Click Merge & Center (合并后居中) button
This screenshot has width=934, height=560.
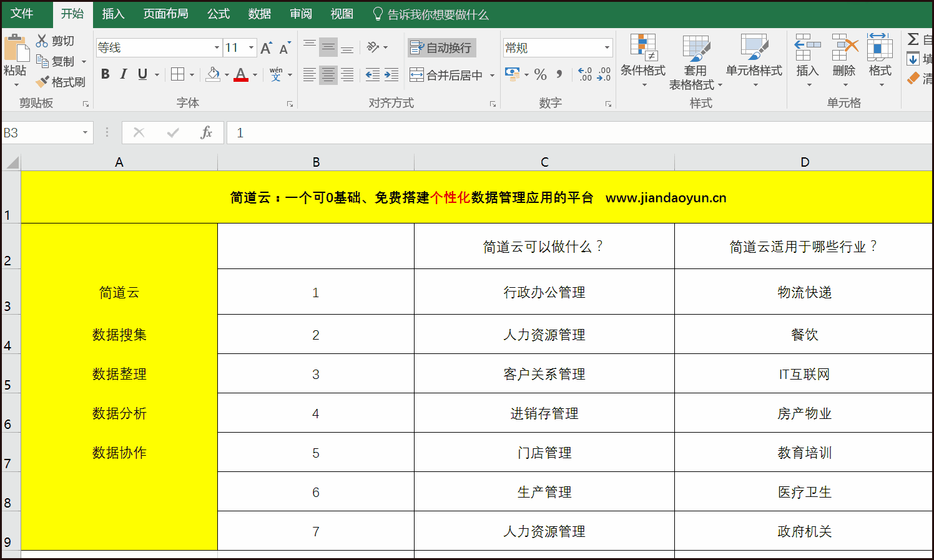[x=446, y=75]
